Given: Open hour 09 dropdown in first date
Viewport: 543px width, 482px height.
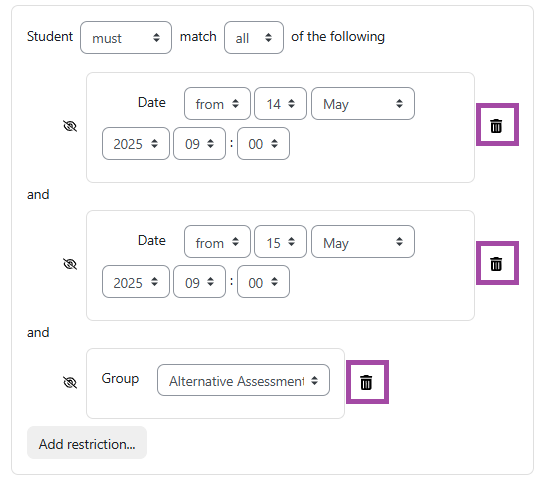Looking at the screenshot, I should 199,143.
